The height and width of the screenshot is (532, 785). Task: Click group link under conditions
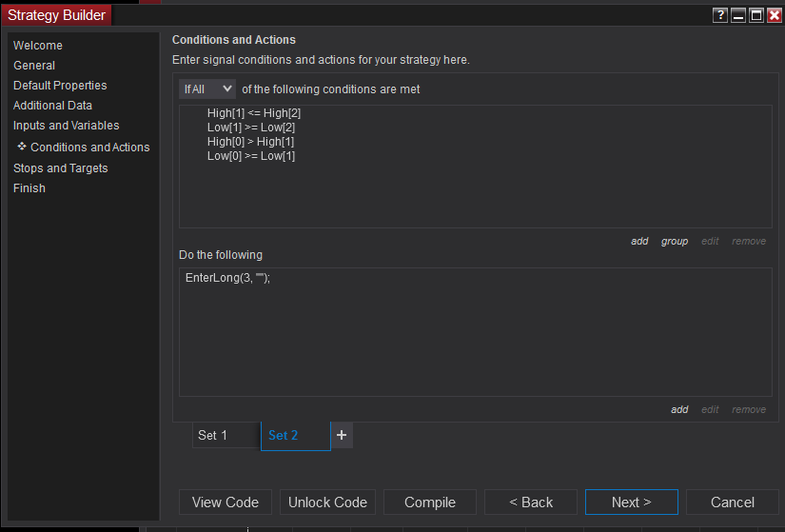pos(675,242)
